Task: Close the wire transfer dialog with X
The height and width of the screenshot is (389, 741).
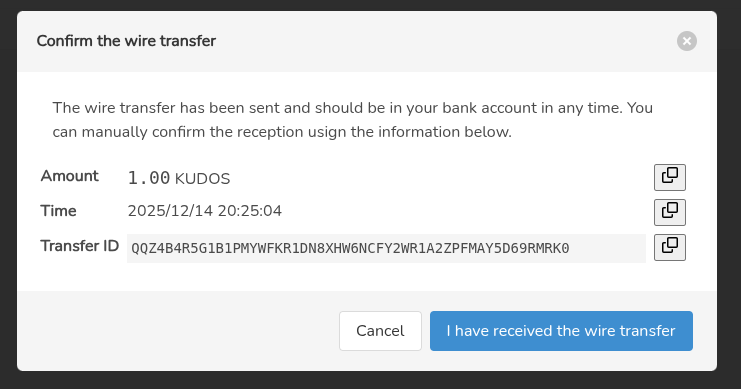Action: tap(687, 41)
